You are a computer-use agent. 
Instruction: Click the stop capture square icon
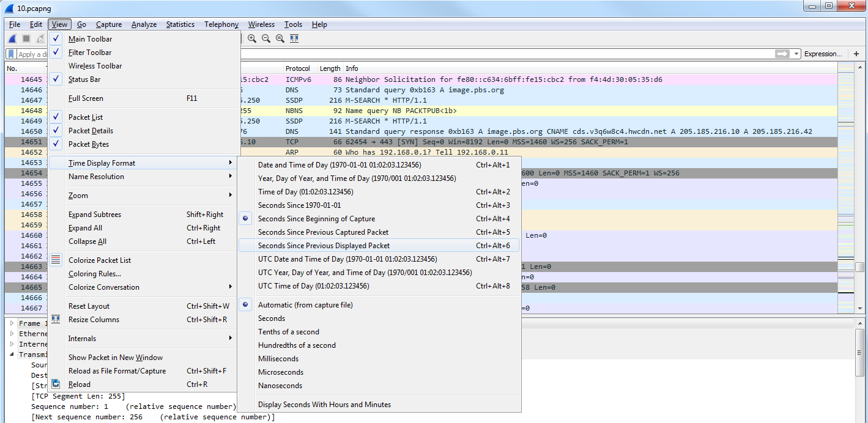[26, 39]
